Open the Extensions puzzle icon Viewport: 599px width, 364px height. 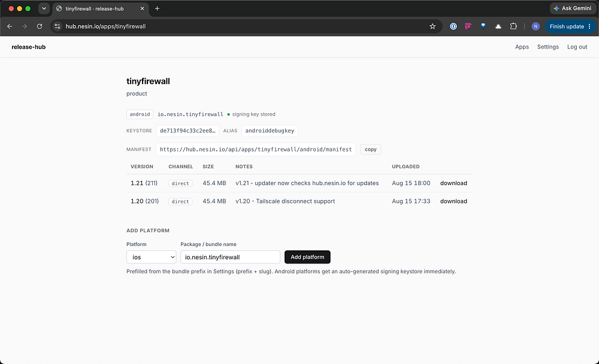[513, 26]
